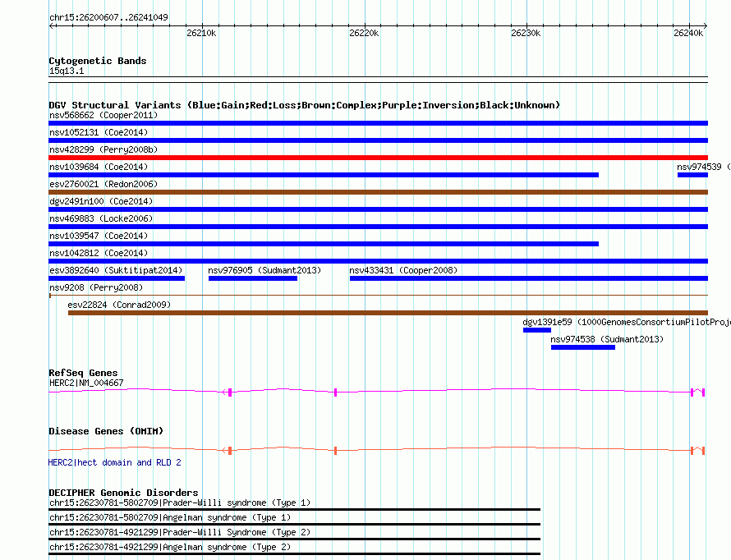The height and width of the screenshot is (560, 731).
Task: Select the red nsv428299 loss variant bar
Action: point(378,158)
